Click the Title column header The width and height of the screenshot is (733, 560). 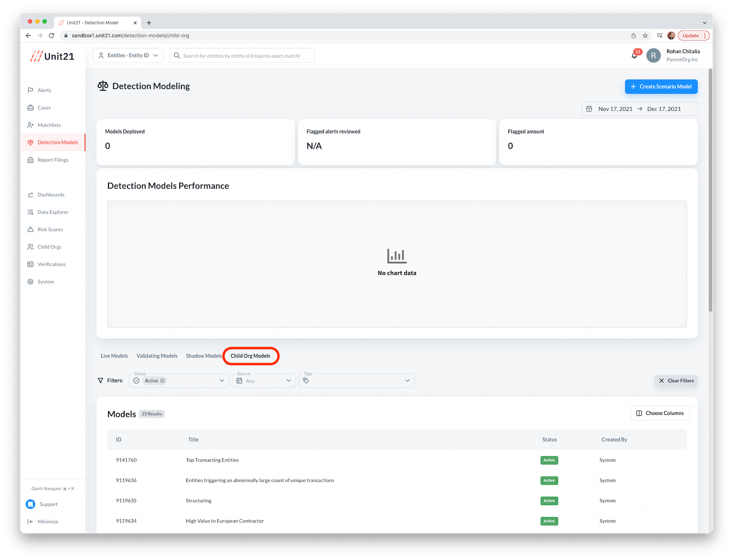tap(193, 440)
